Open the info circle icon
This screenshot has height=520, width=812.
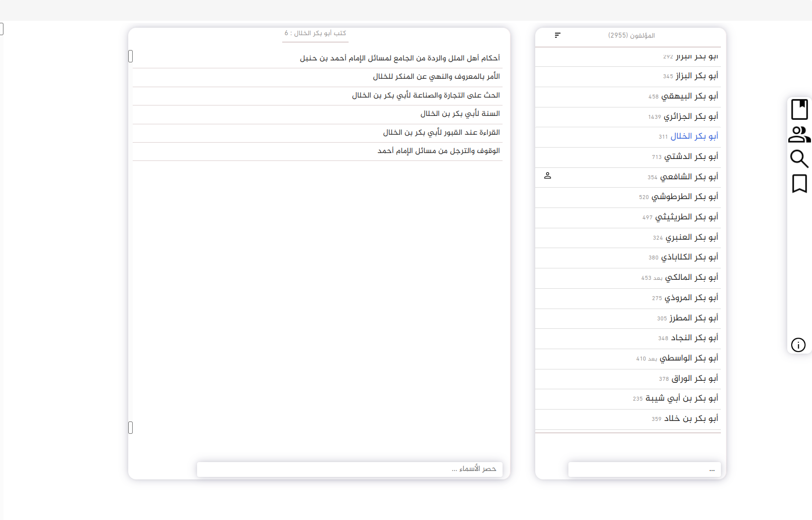pos(798,345)
